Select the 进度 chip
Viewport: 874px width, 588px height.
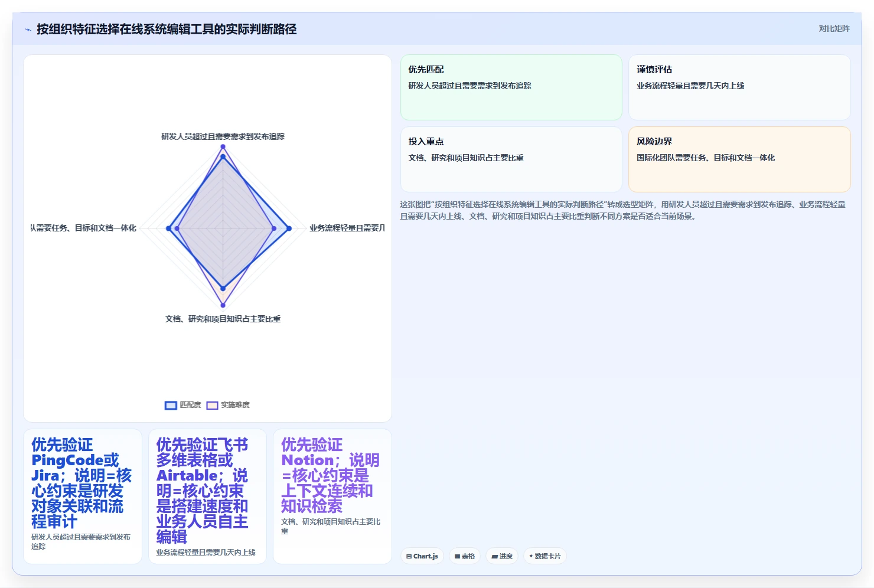[x=502, y=556]
